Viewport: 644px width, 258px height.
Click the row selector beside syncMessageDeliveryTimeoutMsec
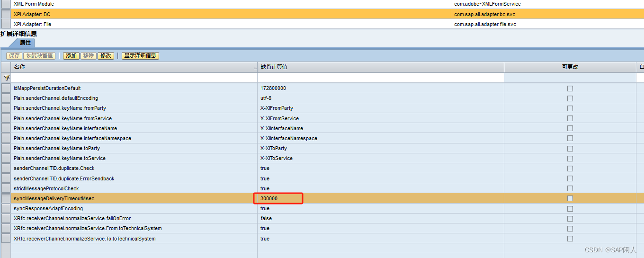(6, 198)
